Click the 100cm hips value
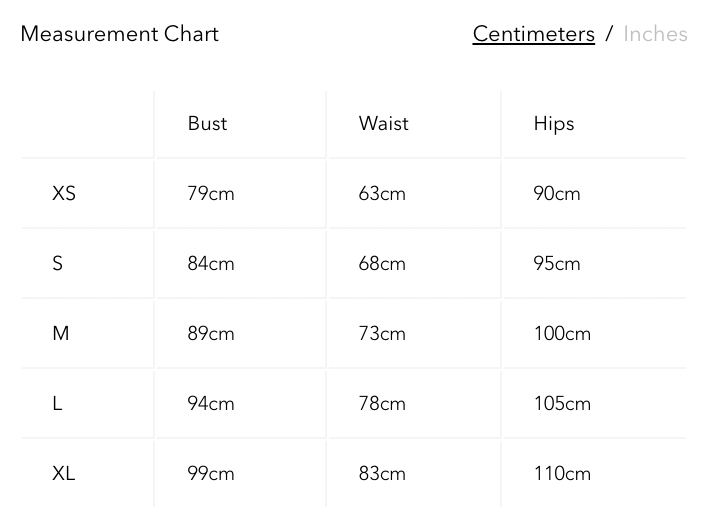The image size is (704, 528). (562, 333)
